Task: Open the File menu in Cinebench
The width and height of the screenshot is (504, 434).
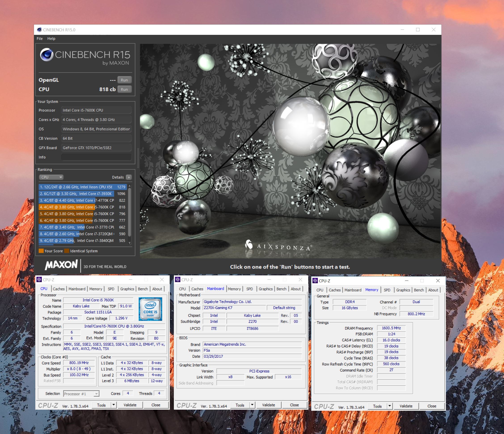Action: coord(40,38)
